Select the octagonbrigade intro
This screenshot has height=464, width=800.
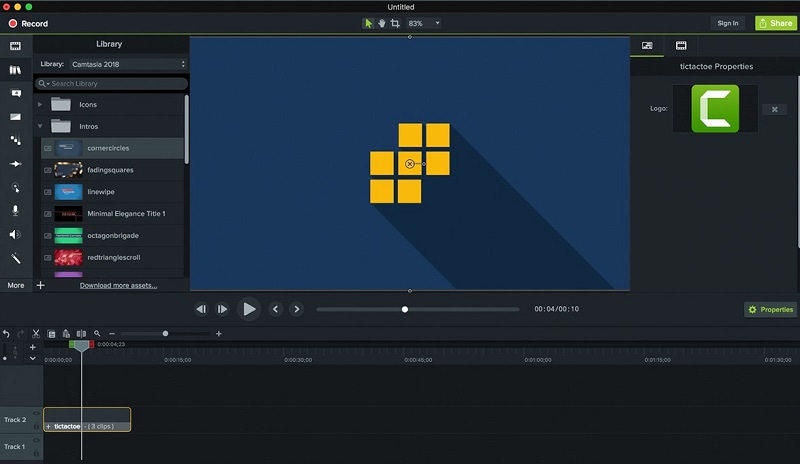pos(112,236)
